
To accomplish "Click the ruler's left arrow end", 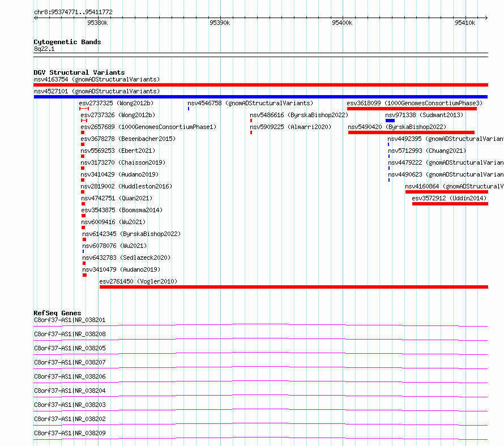I will tap(35, 18).
